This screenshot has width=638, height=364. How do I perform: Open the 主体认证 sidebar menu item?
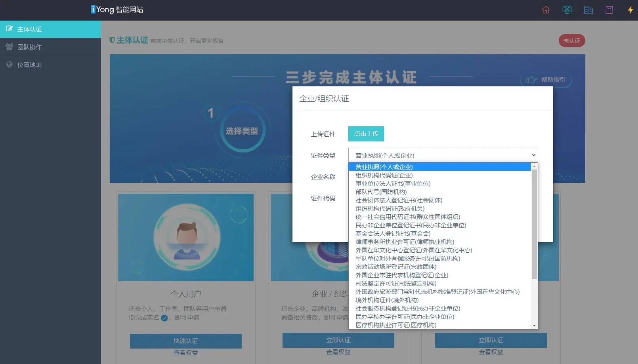[30, 29]
